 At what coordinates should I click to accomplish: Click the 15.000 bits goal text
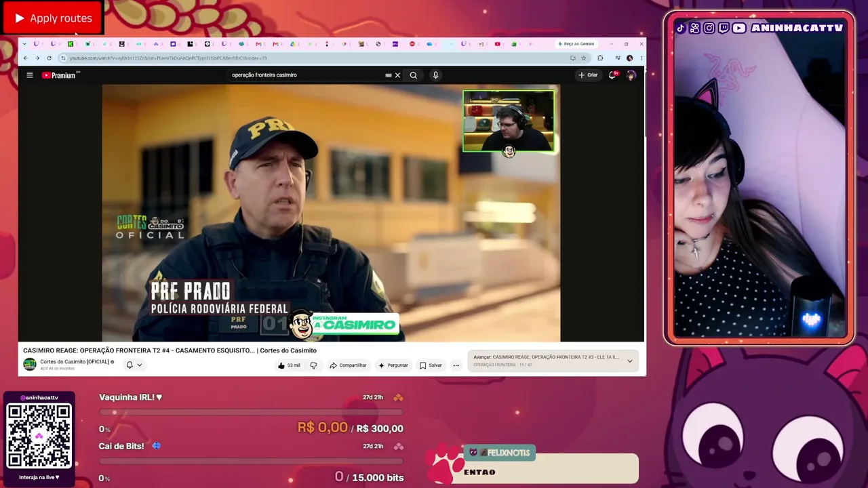coord(378,478)
